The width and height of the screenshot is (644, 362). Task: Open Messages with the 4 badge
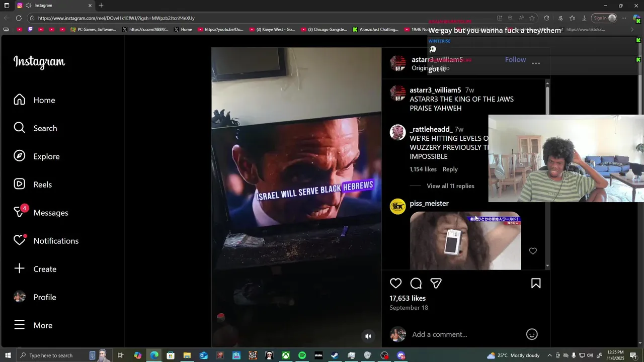[41, 213]
